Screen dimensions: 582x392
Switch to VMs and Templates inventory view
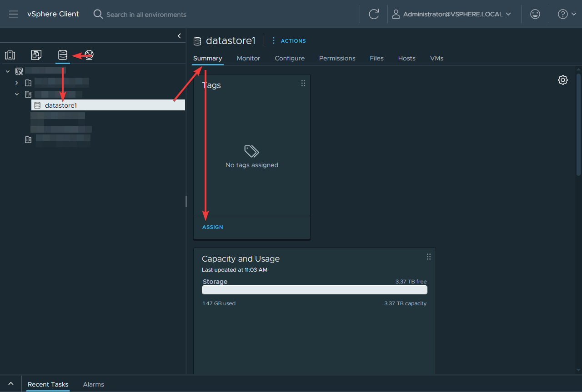point(36,55)
